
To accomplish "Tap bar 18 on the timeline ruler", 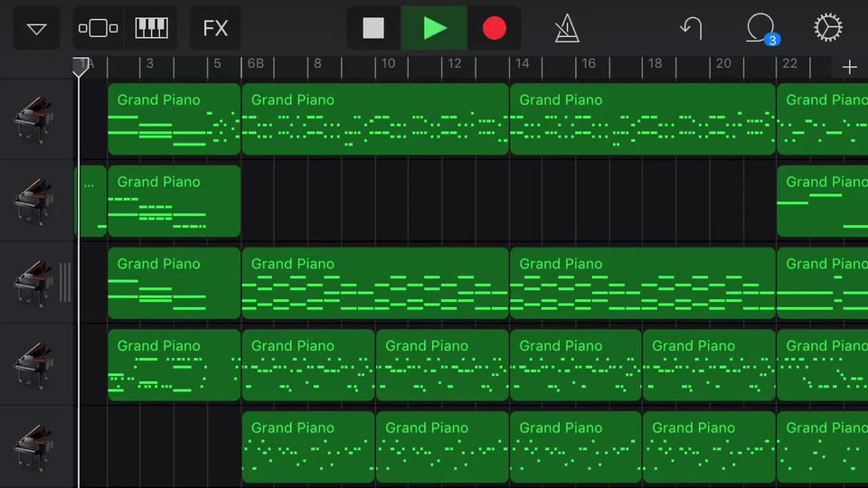I will 655,63.
